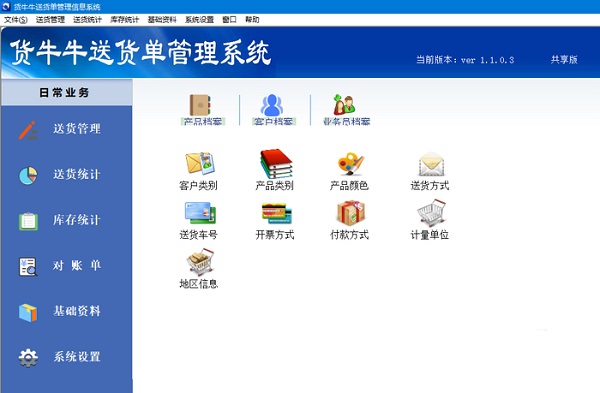Click the 付款方式 label
600x393 pixels.
[349, 235]
